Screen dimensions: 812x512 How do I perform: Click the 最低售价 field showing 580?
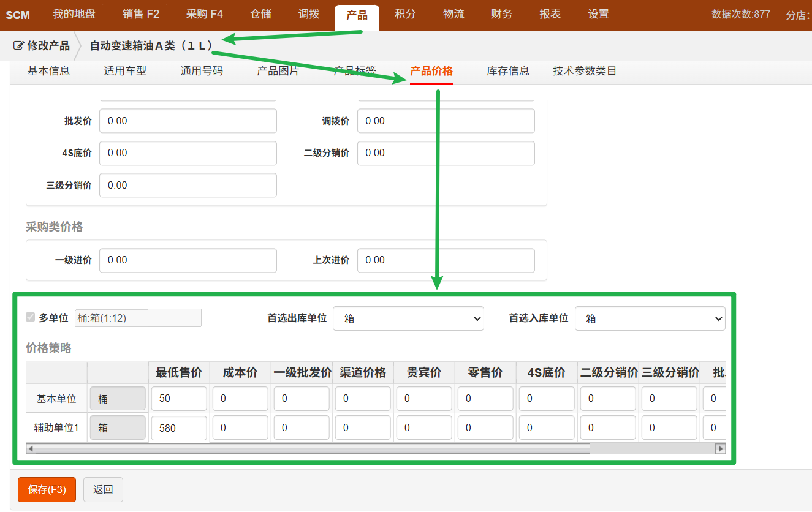tap(178, 428)
